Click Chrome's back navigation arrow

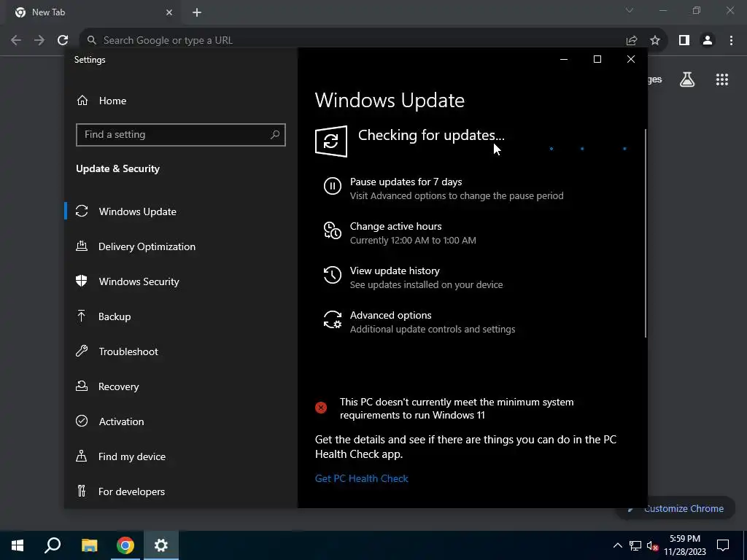(x=16, y=41)
